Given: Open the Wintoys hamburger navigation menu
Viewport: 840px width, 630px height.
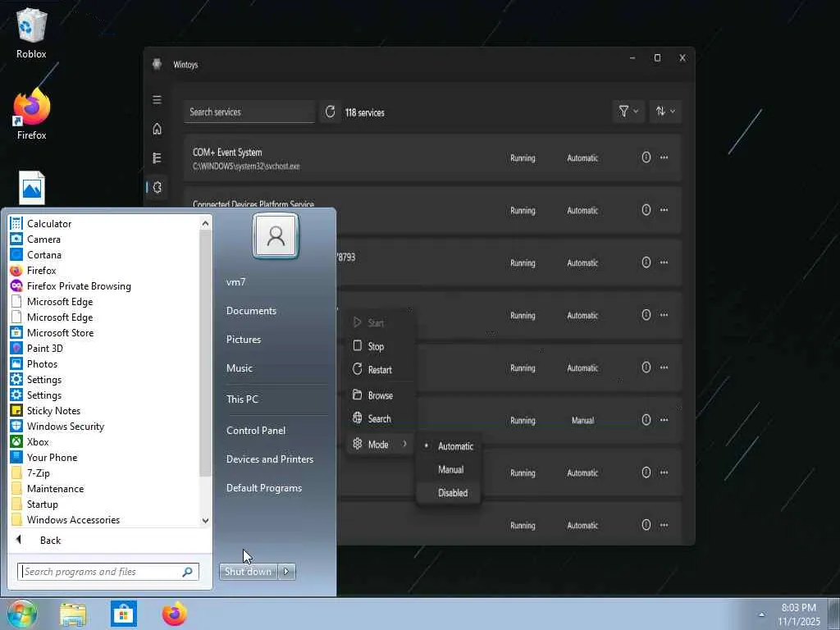Looking at the screenshot, I should point(157,100).
